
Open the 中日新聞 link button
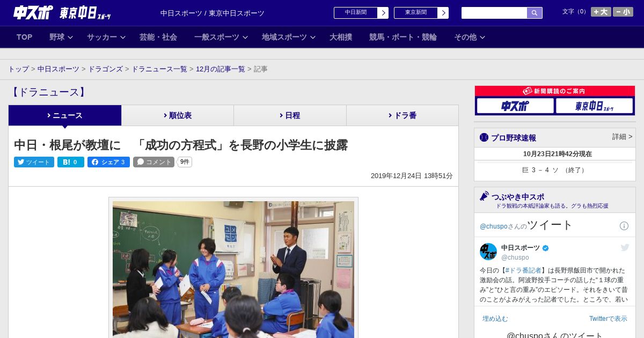click(356, 13)
